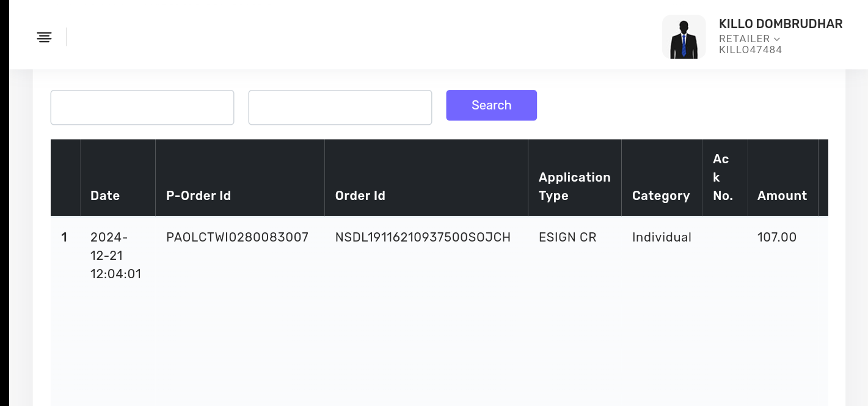Click Order Id NSDL19116210937500SOJCH cell
This screenshot has height=406, width=868.
tap(423, 237)
